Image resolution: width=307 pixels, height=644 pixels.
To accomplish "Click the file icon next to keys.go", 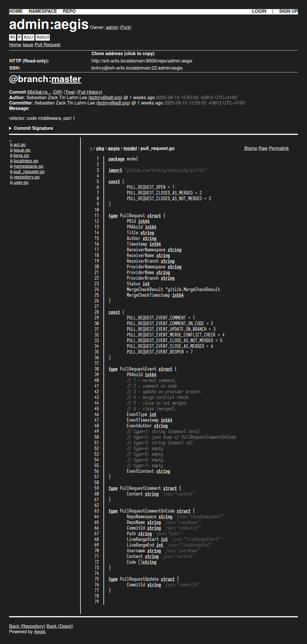I will (11, 156).
